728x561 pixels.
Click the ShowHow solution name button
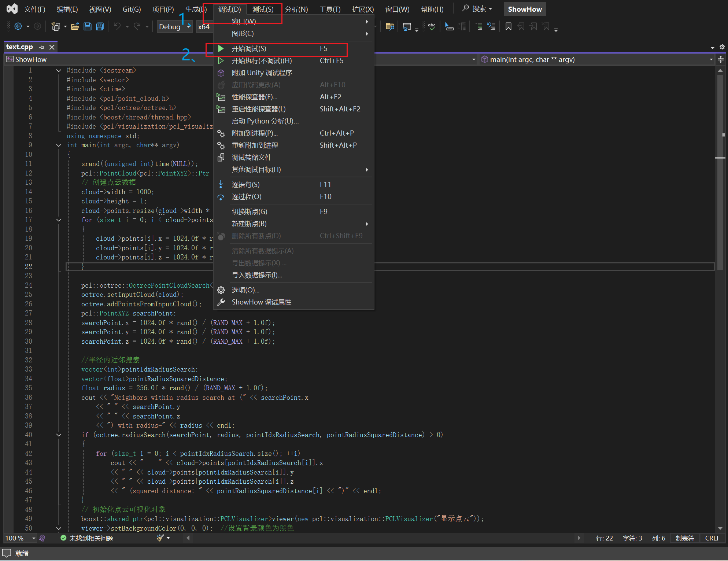[x=525, y=9]
